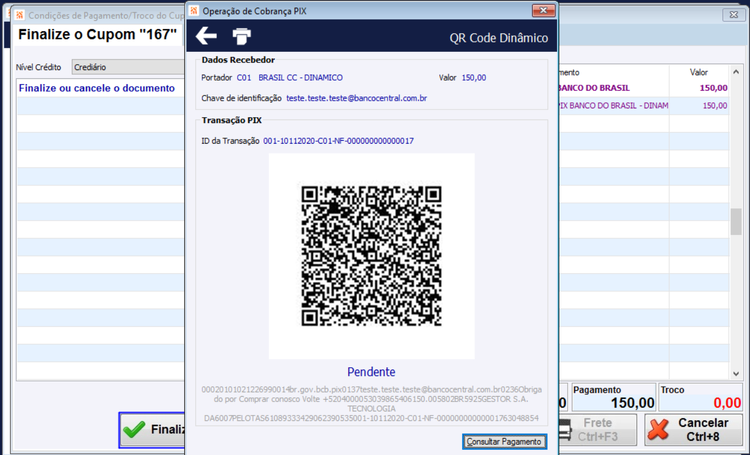
Task: Click the Frete Ctrl+F3 button
Action: tap(598, 429)
